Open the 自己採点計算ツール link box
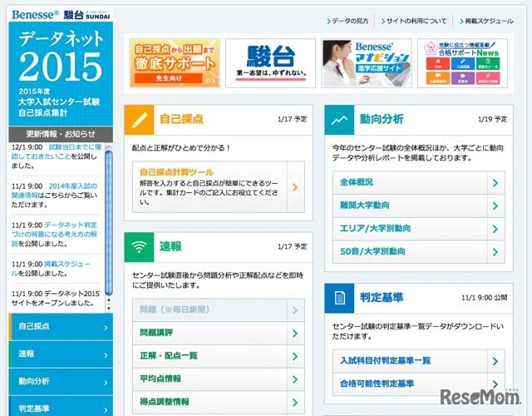 tap(219, 187)
